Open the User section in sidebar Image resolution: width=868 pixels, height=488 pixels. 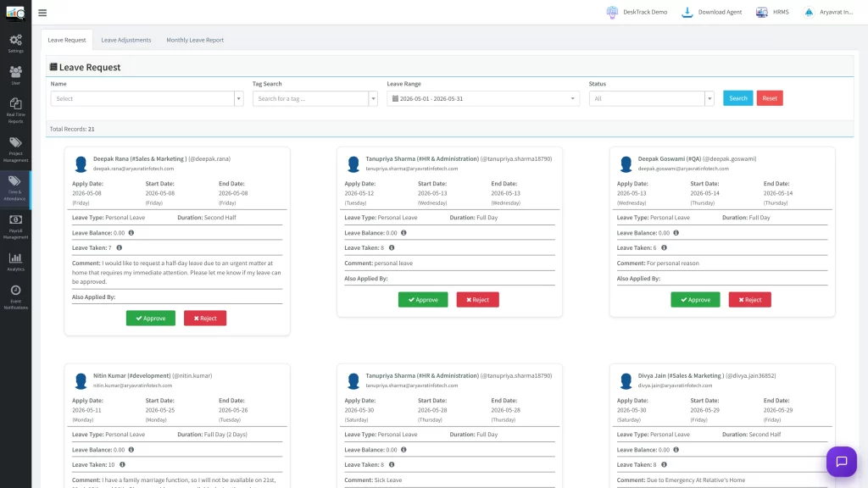pos(15,75)
